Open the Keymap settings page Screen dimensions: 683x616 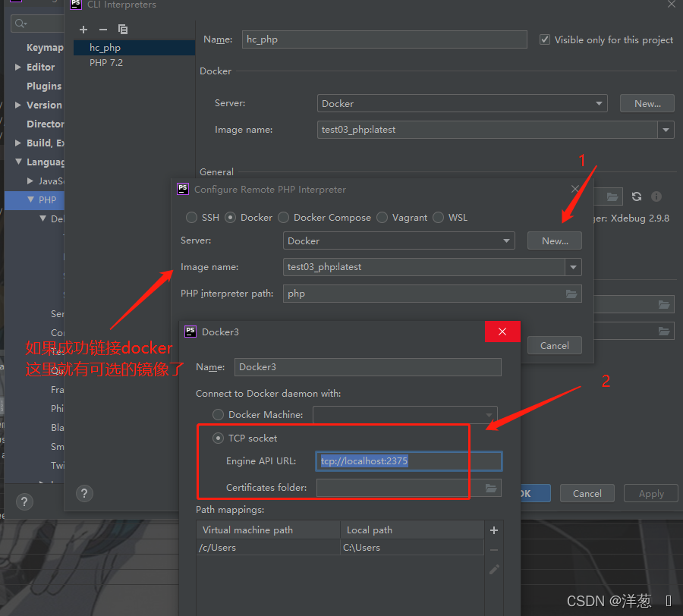click(x=45, y=48)
